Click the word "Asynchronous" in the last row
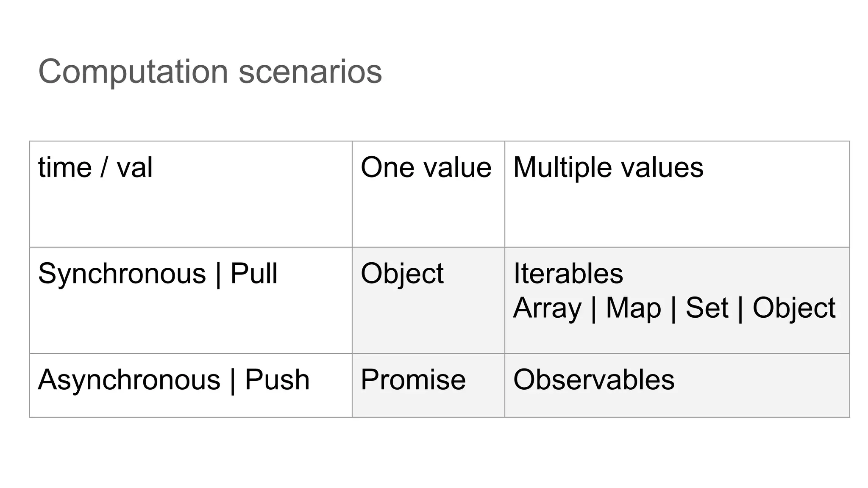Image resolution: width=868 pixels, height=488 pixels. pyautogui.click(x=129, y=380)
